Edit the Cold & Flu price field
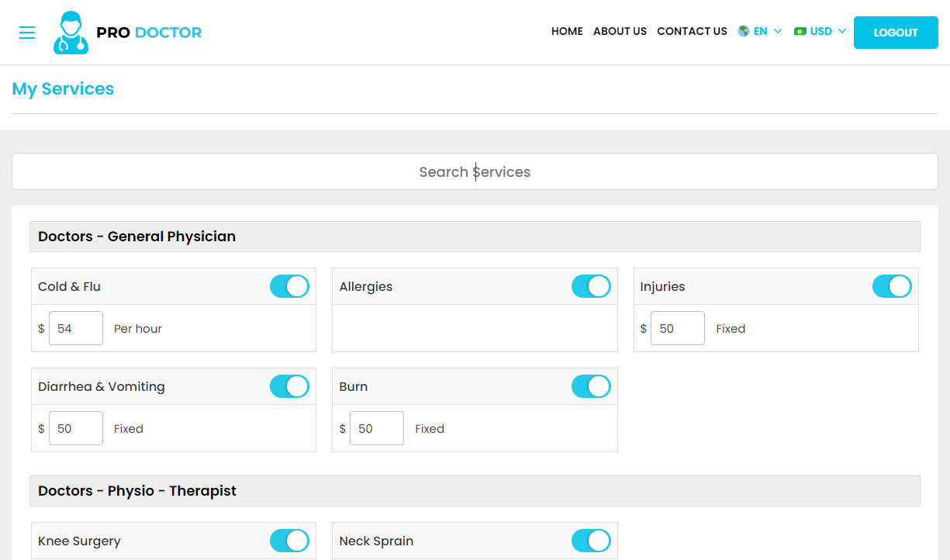The width and height of the screenshot is (950, 560). click(x=76, y=328)
